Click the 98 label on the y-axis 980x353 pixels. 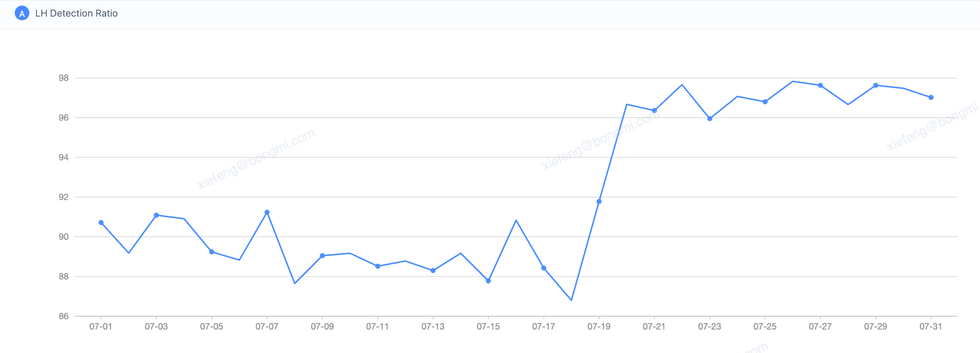(x=63, y=78)
